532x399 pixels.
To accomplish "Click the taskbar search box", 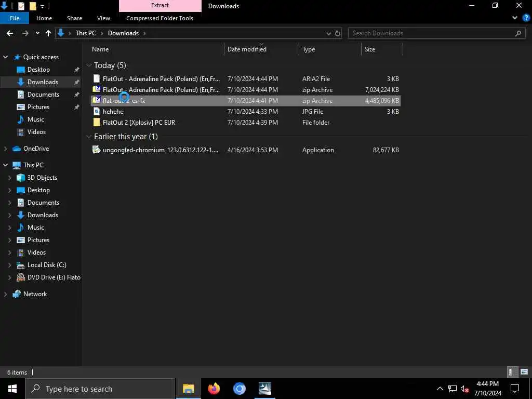I will coord(100,389).
